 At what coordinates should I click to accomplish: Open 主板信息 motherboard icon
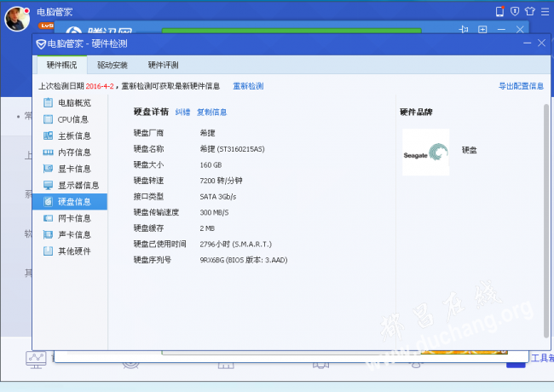click(x=48, y=135)
